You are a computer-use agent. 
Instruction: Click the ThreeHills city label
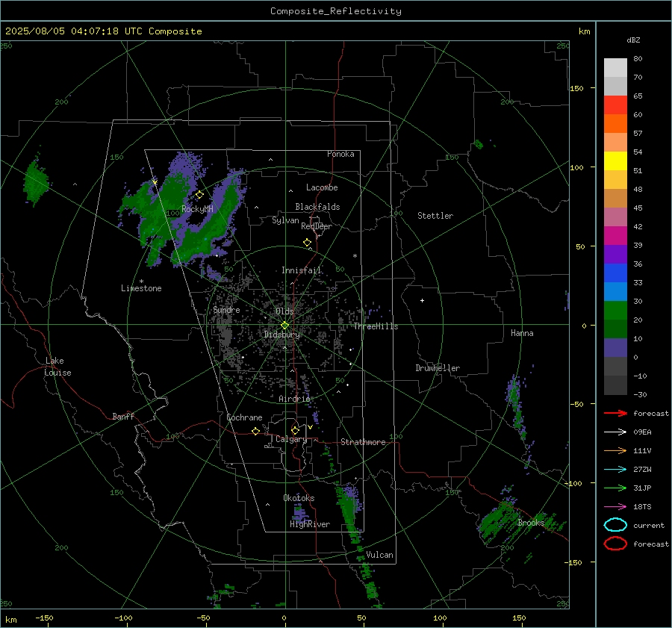click(376, 326)
